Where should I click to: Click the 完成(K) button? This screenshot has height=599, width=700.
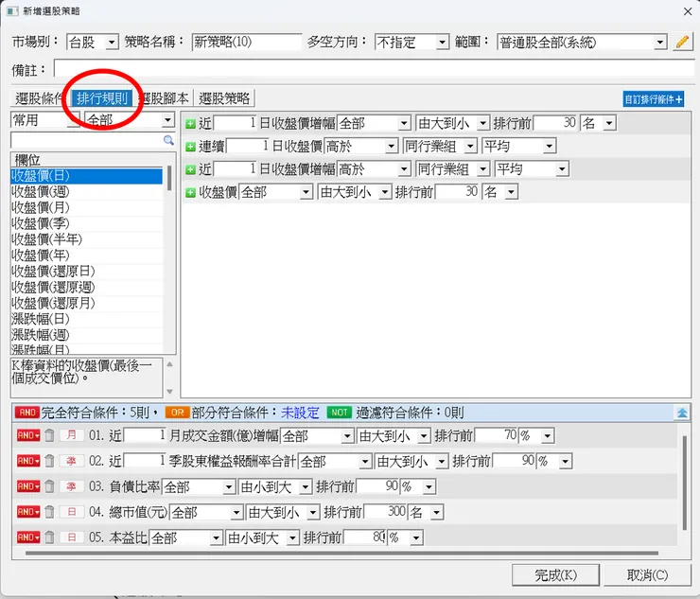pyautogui.click(x=556, y=575)
